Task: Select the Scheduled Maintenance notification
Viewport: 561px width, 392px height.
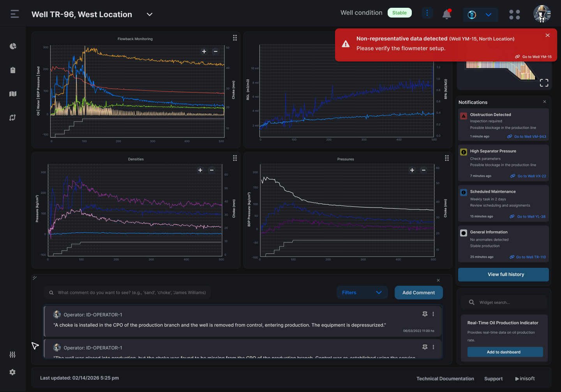Action: (503, 203)
